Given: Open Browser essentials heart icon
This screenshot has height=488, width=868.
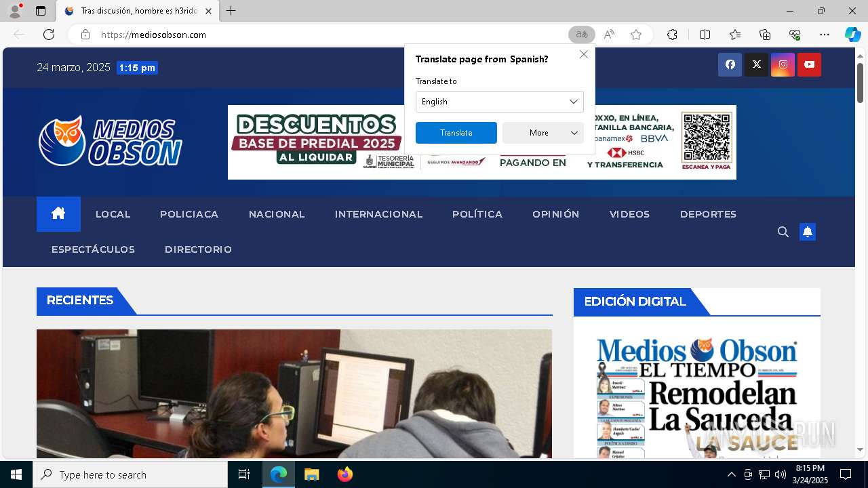Looking at the screenshot, I should tap(795, 35).
